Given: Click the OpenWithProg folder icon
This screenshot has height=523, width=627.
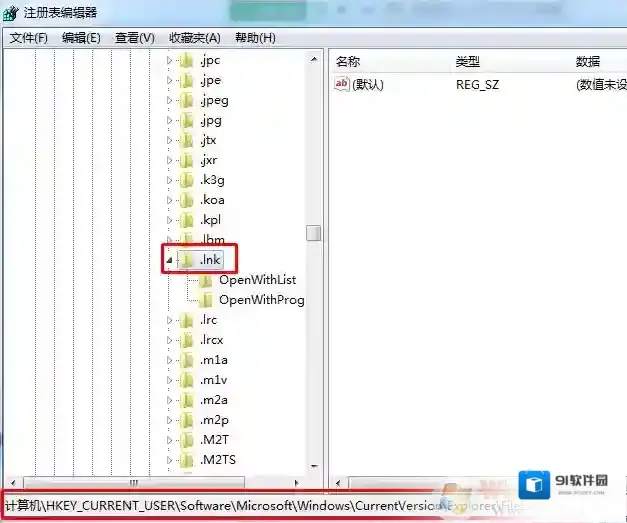Looking at the screenshot, I should coord(206,300).
